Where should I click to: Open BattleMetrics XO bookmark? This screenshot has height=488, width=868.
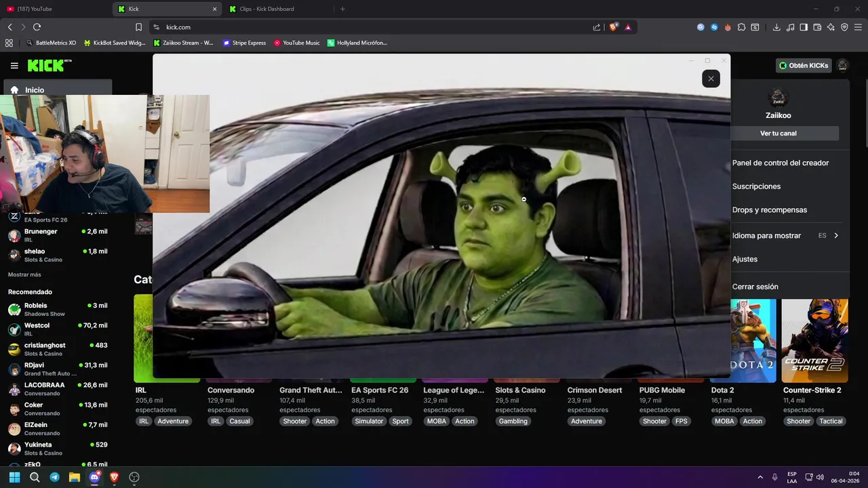click(x=51, y=43)
